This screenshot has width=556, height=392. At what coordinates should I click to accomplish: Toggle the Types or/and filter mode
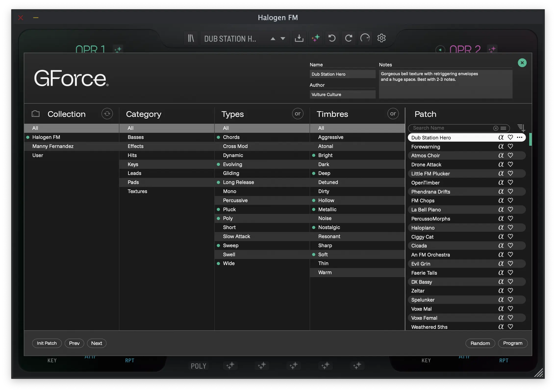click(298, 114)
